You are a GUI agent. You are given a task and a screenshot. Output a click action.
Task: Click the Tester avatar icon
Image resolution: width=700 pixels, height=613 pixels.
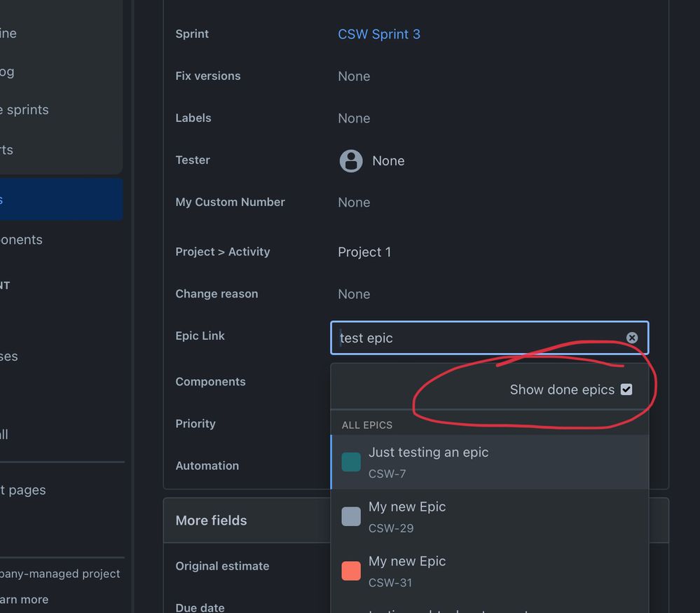pos(351,160)
